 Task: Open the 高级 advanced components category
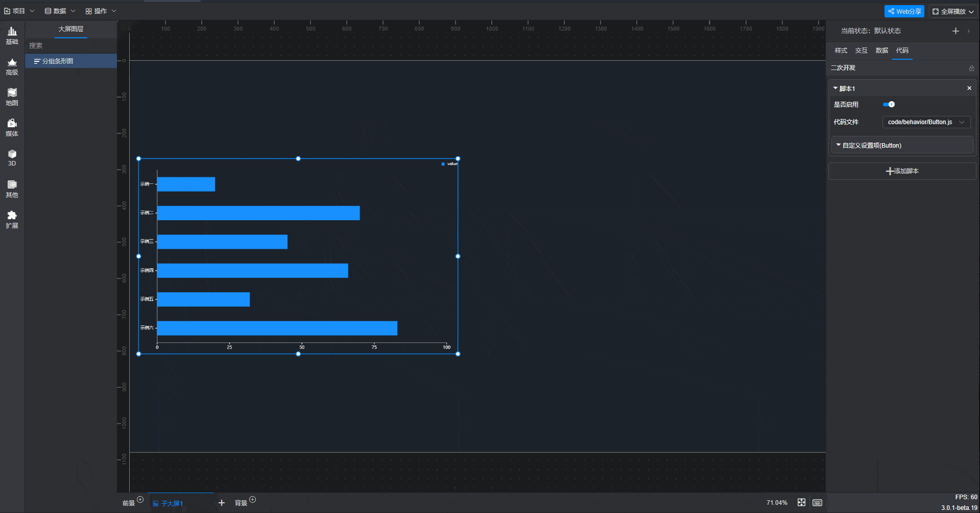[x=12, y=66]
